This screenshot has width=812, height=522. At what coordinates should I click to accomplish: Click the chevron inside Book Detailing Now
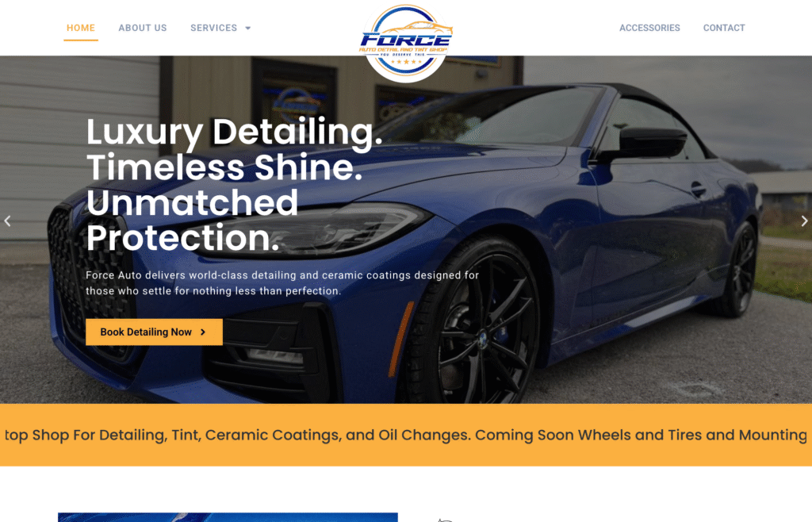click(x=203, y=332)
